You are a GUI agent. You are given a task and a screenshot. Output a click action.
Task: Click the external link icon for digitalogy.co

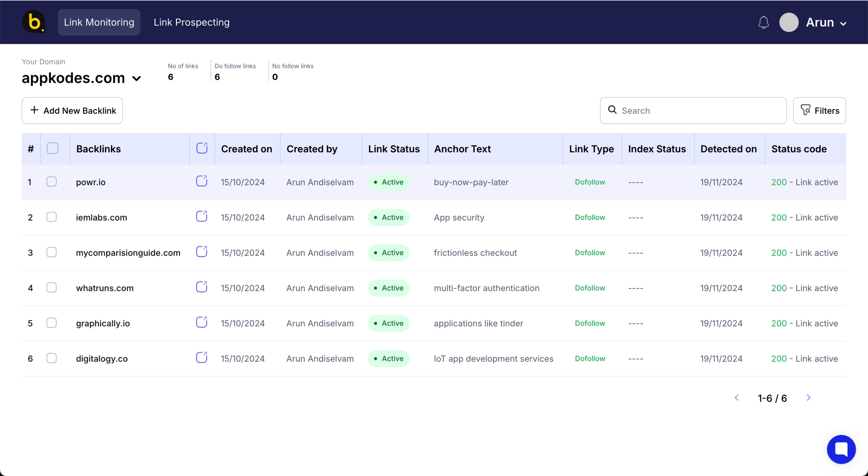point(201,358)
